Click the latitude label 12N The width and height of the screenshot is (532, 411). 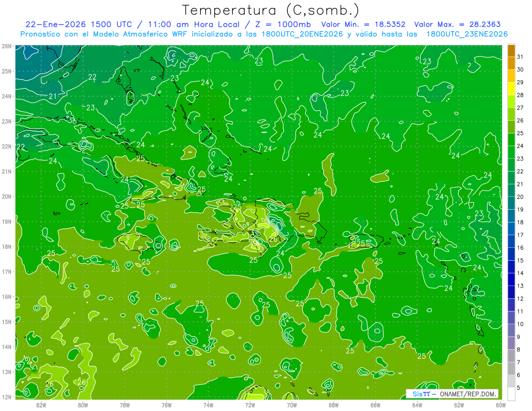(7, 397)
